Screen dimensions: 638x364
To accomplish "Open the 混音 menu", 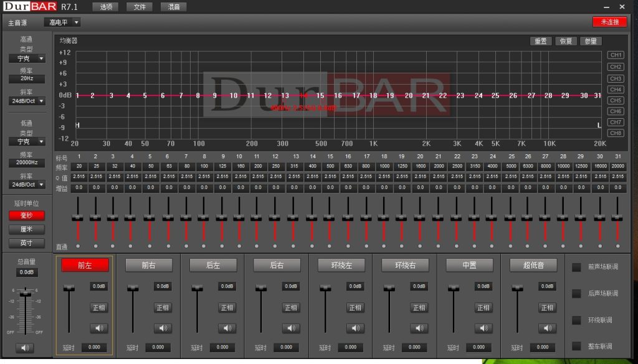I will click(x=174, y=7).
